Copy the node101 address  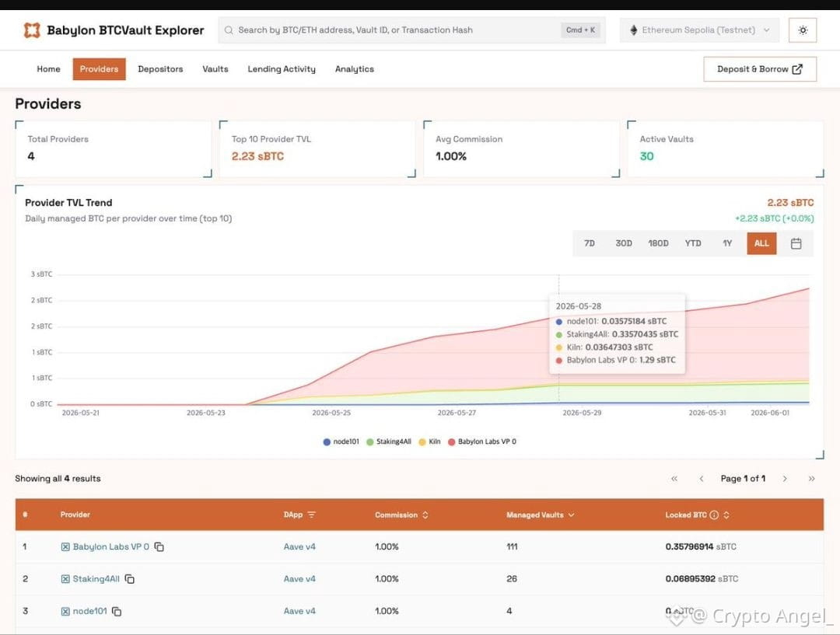[117, 612]
